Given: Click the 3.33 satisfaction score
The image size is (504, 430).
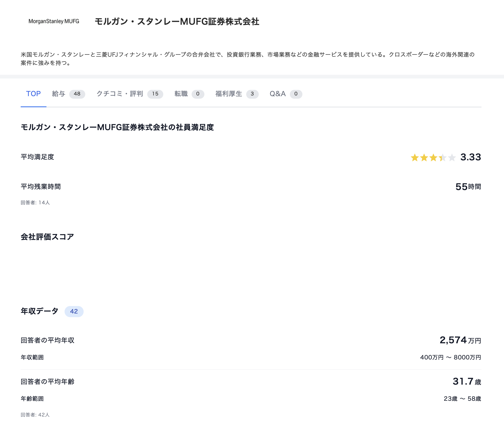Looking at the screenshot, I should 471,157.
